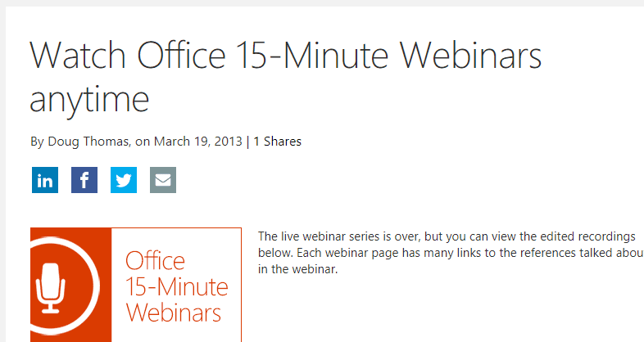Click the text in the webinar.
Screen dimensions: 644x342
tap(297, 269)
